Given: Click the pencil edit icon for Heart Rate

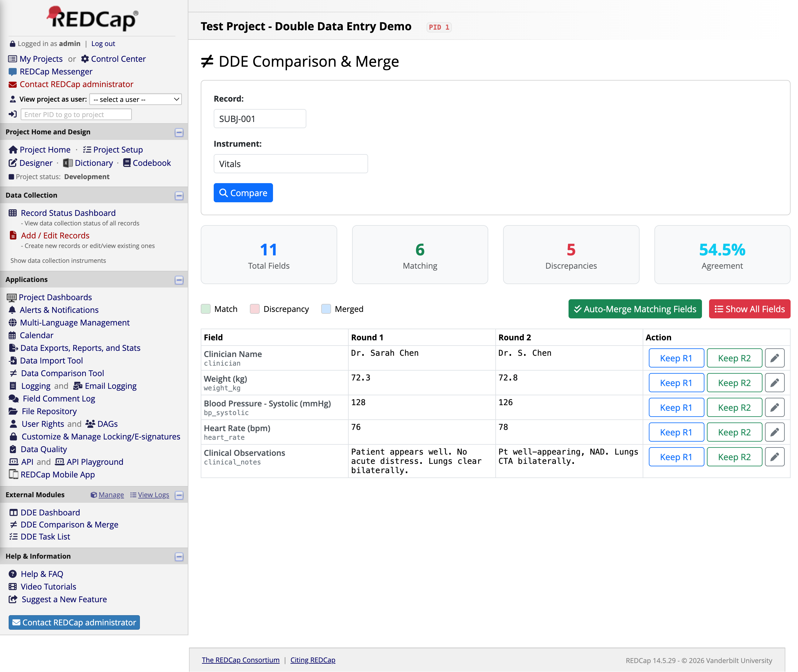Looking at the screenshot, I should pyautogui.click(x=774, y=432).
